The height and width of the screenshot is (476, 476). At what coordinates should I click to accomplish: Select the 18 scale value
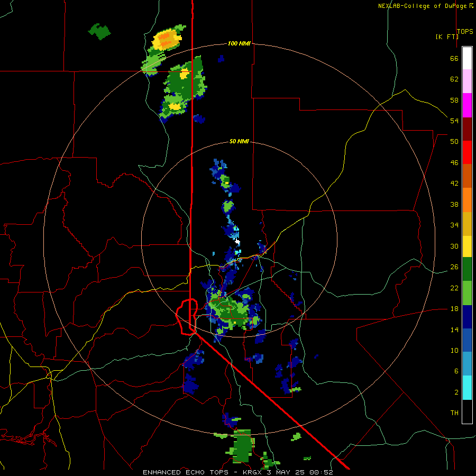[x=454, y=309]
